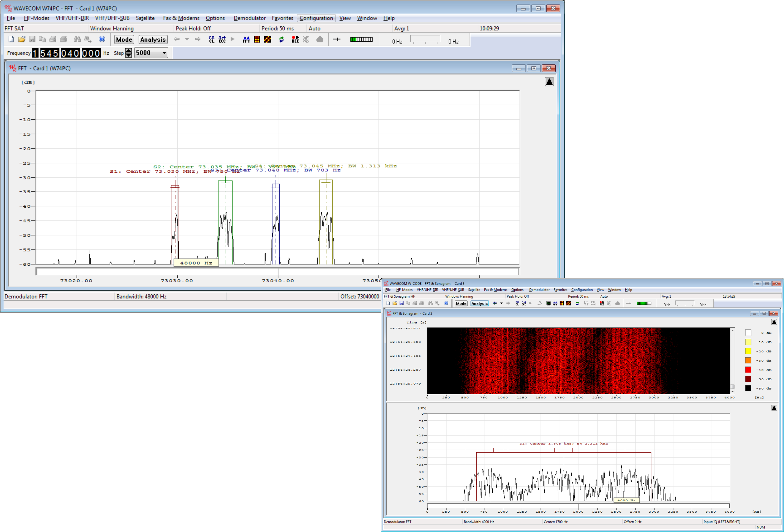Click Bandwidth: 48000 Hz status text
Viewport: 784px width, 532px height.
pyautogui.click(x=141, y=297)
